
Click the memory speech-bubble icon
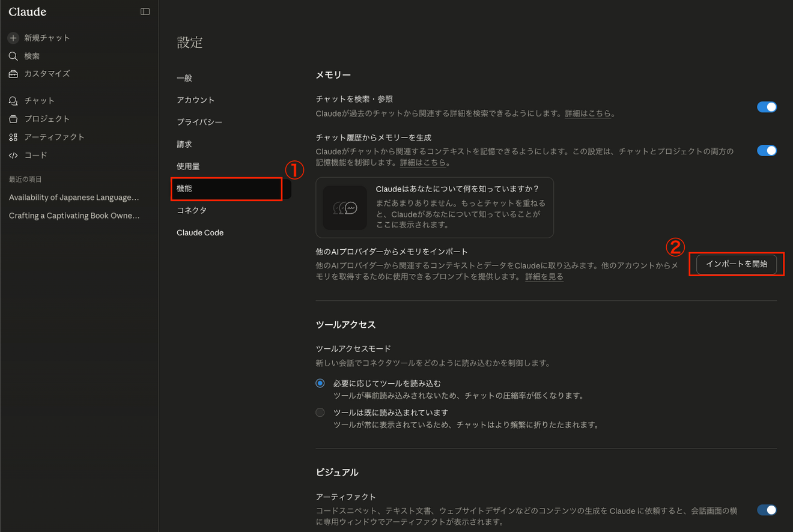[345, 208]
